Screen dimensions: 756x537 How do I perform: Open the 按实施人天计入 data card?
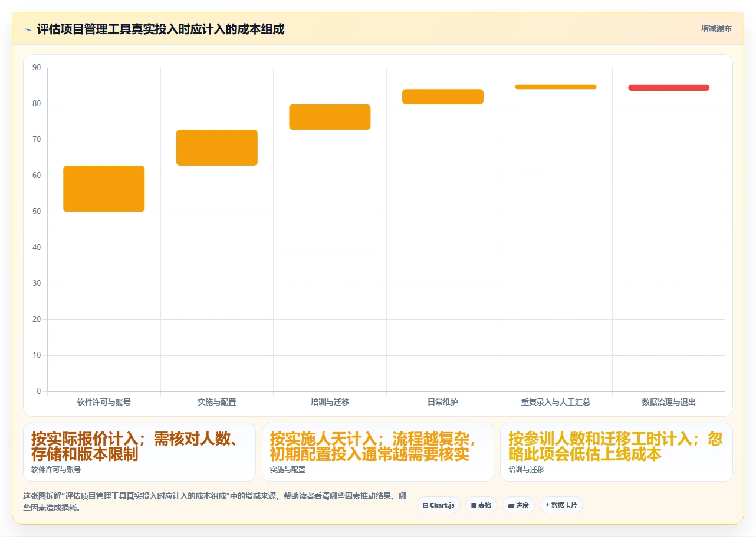378,452
